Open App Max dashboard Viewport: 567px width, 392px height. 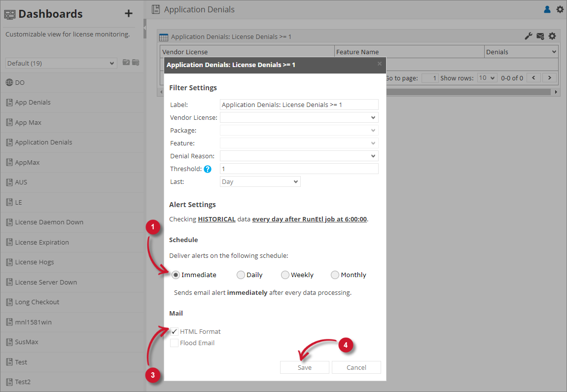tap(72, 123)
